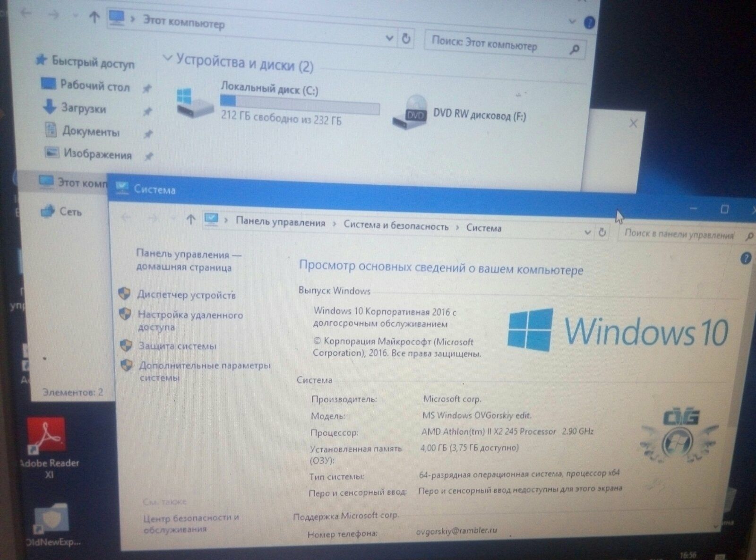
Task: Click 'Система' breadcrumb in address bar
Action: point(484,228)
